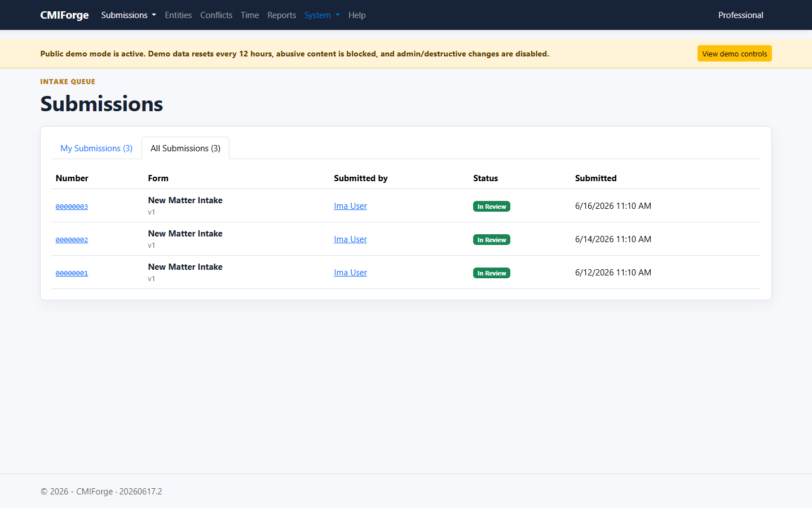The image size is (812, 508).
Task: Open the CMIForge home logo link
Action: [64, 15]
